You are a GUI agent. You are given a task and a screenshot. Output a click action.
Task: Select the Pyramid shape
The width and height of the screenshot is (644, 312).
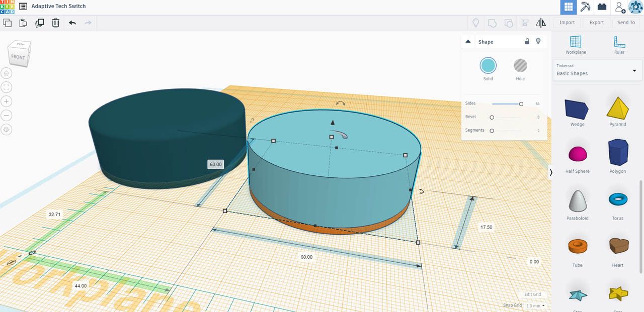(x=618, y=108)
